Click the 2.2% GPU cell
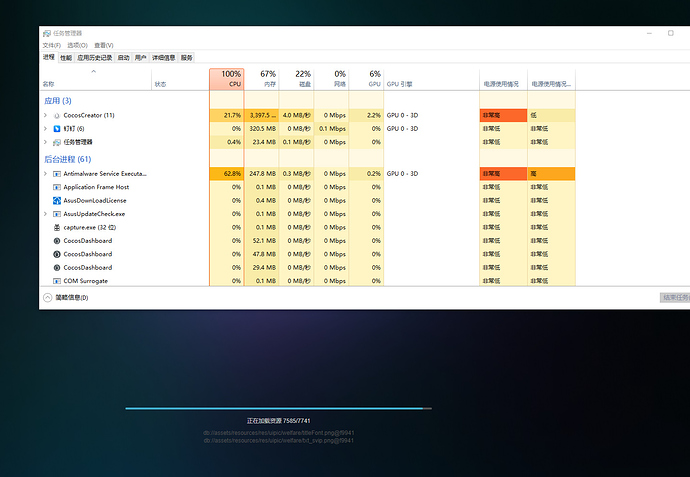Image resolution: width=690 pixels, height=477 pixels. click(366, 115)
